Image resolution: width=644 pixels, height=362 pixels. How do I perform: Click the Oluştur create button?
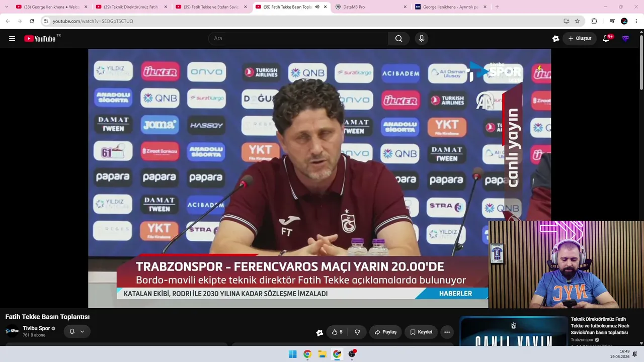tap(580, 39)
